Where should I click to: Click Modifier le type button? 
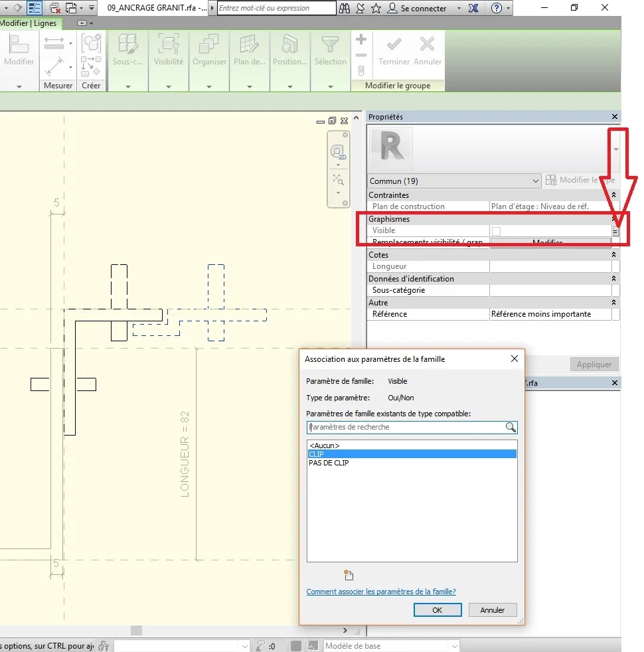[580, 180]
